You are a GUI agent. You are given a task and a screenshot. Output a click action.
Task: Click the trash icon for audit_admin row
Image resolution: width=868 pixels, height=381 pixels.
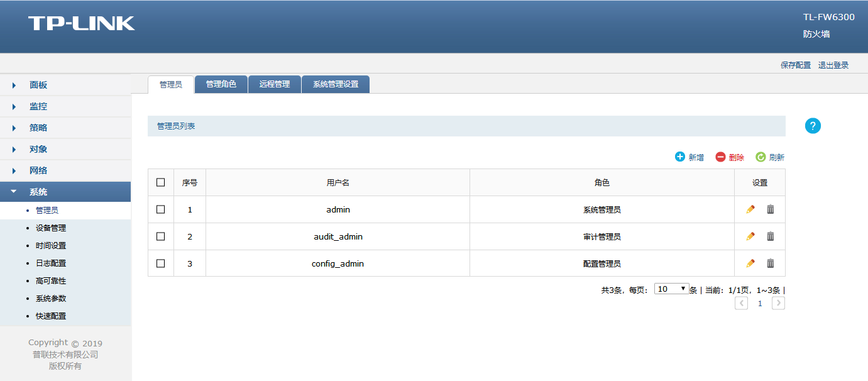(770, 236)
